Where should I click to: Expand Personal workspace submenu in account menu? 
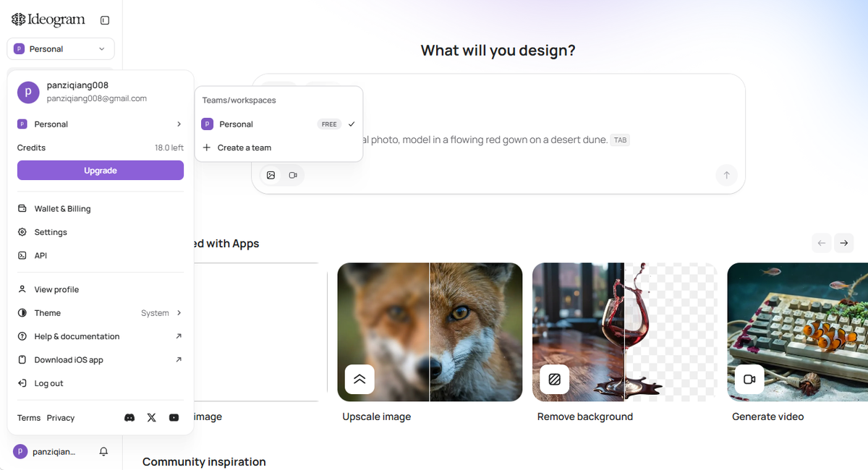point(101,124)
